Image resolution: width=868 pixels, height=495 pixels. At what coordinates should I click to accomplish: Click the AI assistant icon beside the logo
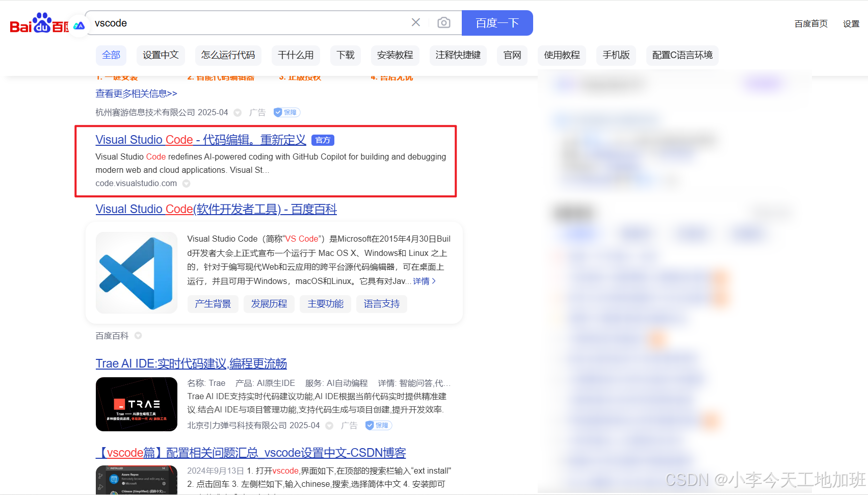coord(78,25)
